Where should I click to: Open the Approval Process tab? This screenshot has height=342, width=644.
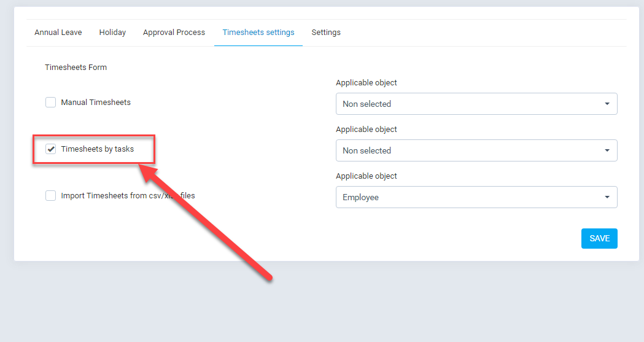coord(174,33)
